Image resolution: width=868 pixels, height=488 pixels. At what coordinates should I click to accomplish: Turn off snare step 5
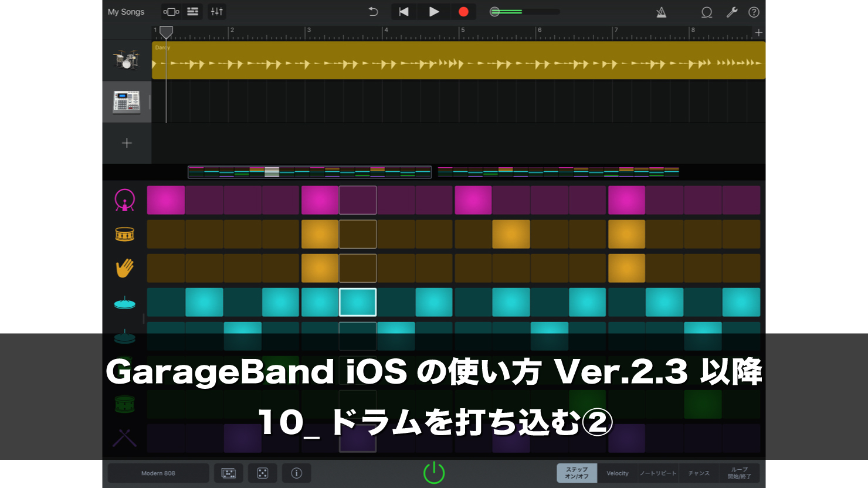[320, 234]
